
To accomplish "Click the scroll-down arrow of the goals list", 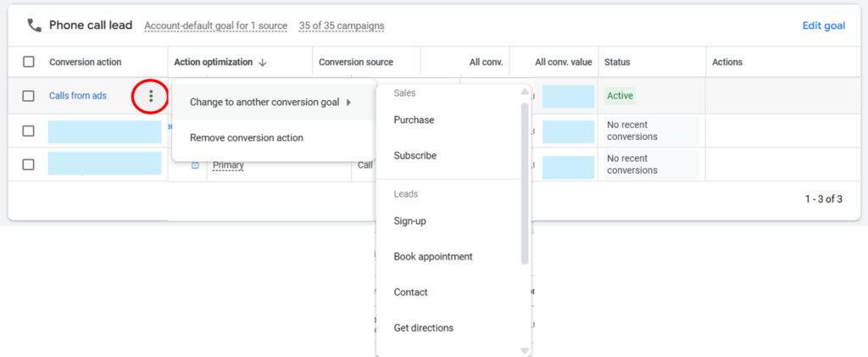I will (x=525, y=351).
